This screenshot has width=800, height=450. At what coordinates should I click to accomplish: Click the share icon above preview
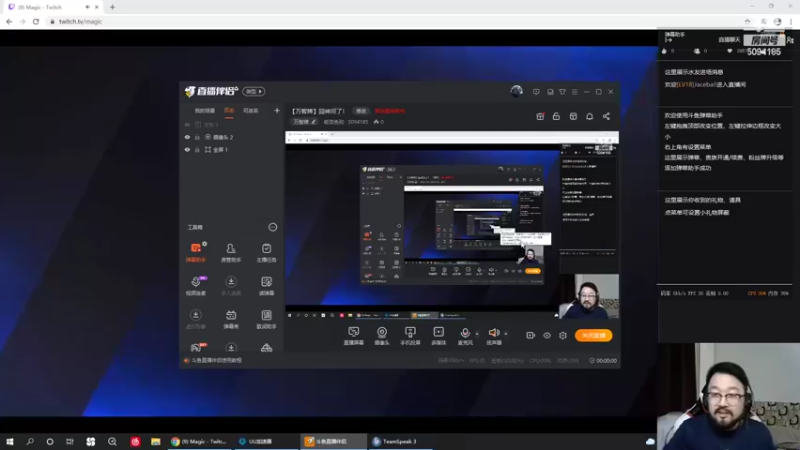tap(606, 116)
